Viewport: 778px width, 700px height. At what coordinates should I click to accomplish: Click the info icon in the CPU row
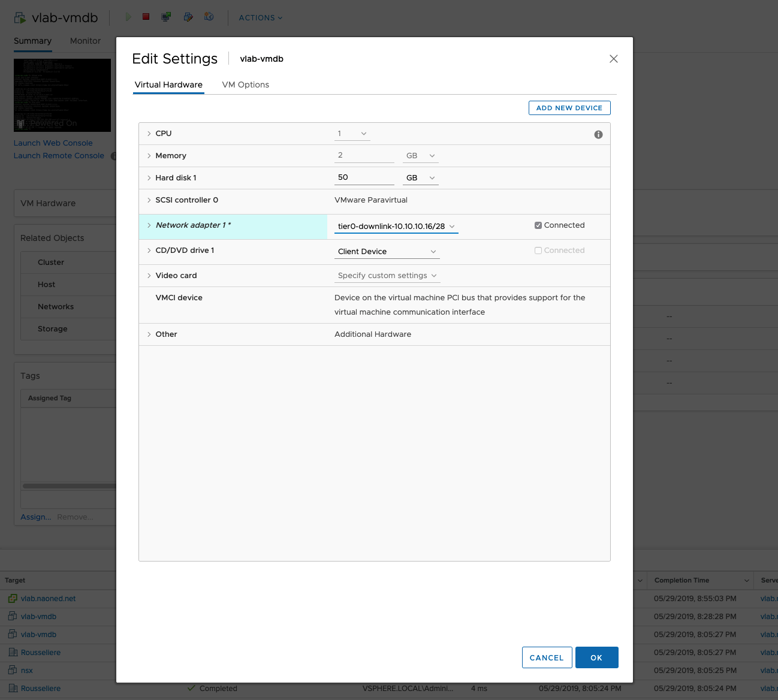pyautogui.click(x=598, y=135)
